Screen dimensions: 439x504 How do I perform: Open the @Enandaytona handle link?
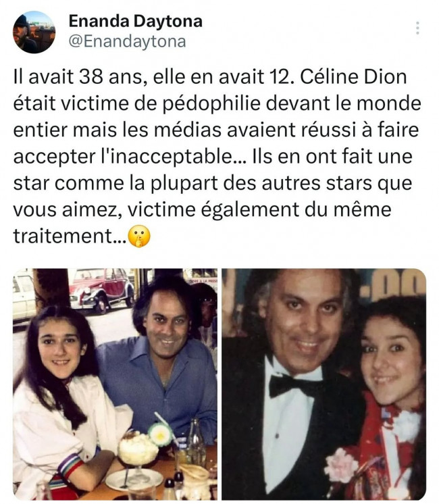click(128, 41)
